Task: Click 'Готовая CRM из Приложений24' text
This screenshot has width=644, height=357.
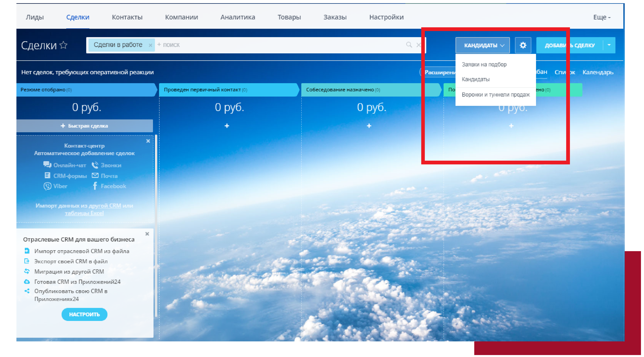Action: pyautogui.click(x=77, y=282)
